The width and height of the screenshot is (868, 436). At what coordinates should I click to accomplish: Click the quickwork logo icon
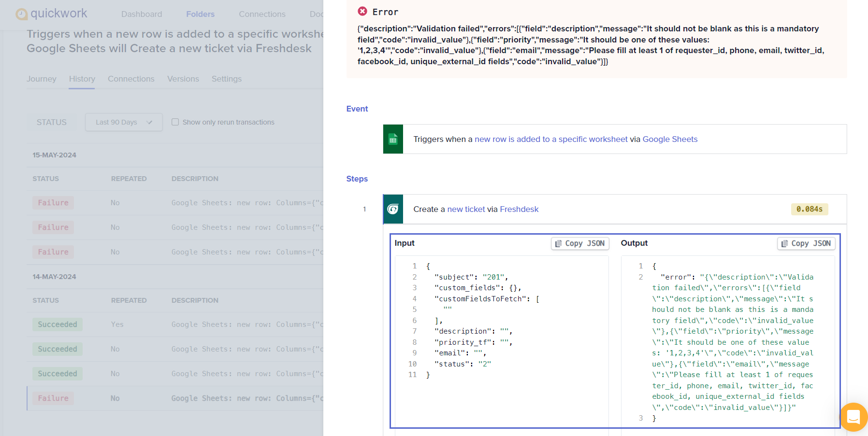point(22,14)
